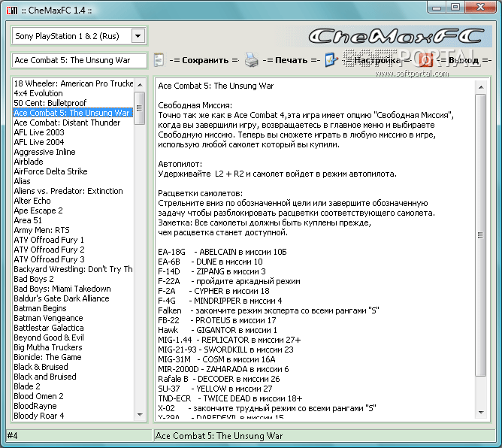The width and height of the screenshot is (502, 448).
Task: Select Airblade in the game list
Action: pos(73,162)
